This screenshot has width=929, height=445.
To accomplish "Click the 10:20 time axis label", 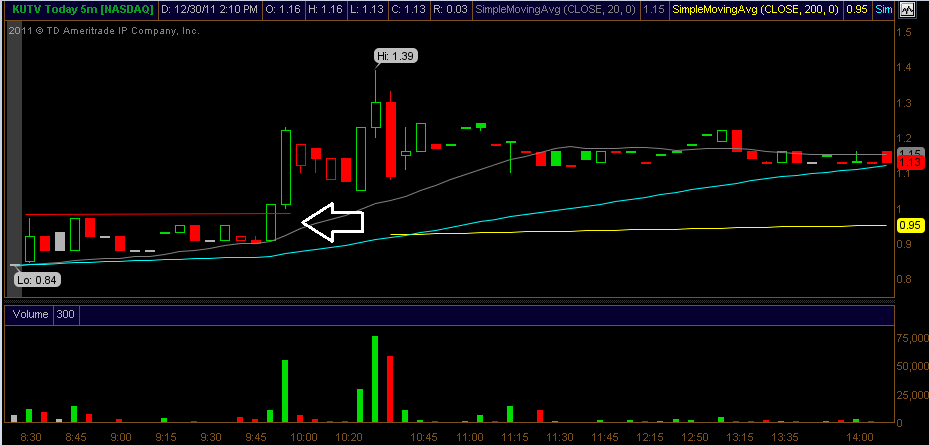I will click(349, 437).
